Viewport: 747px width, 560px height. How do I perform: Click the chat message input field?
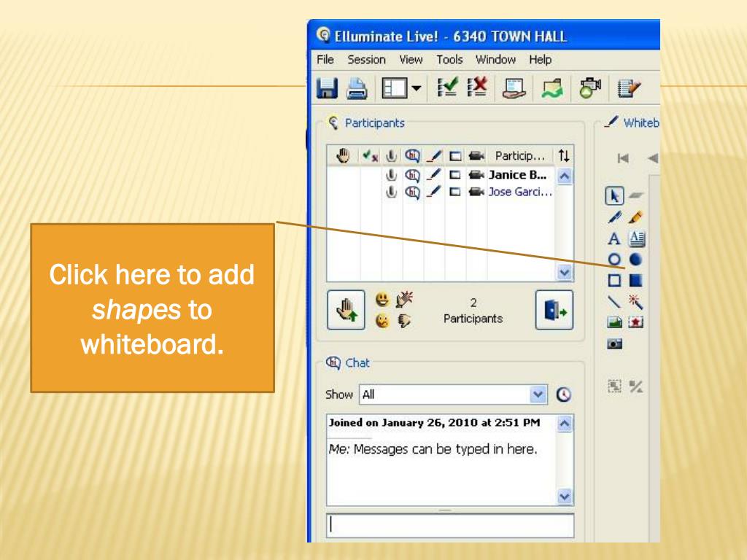click(450, 526)
